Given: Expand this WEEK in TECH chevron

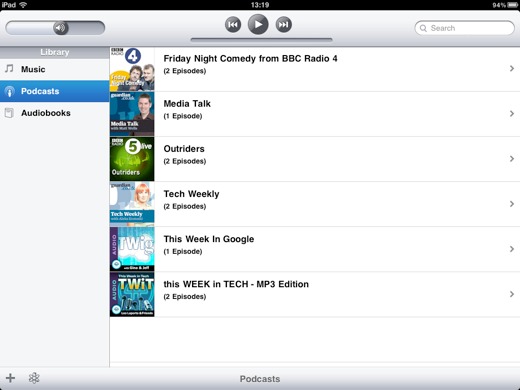Looking at the screenshot, I should (512, 294).
